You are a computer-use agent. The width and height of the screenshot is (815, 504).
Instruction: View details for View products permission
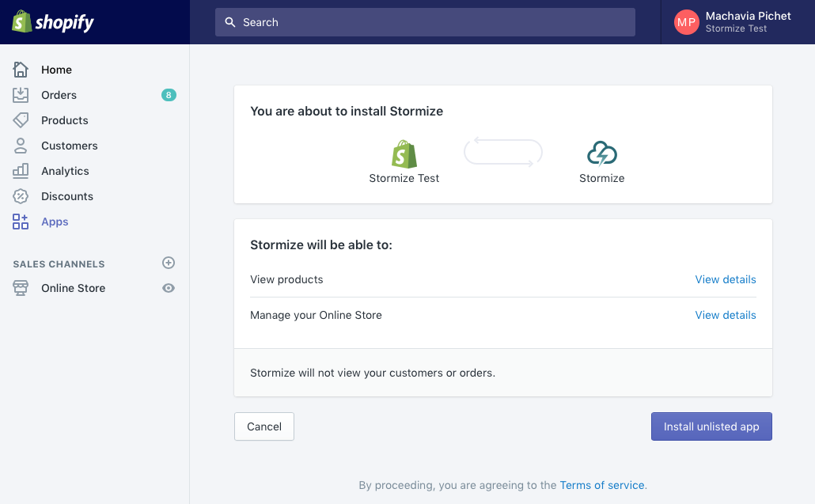tap(726, 279)
